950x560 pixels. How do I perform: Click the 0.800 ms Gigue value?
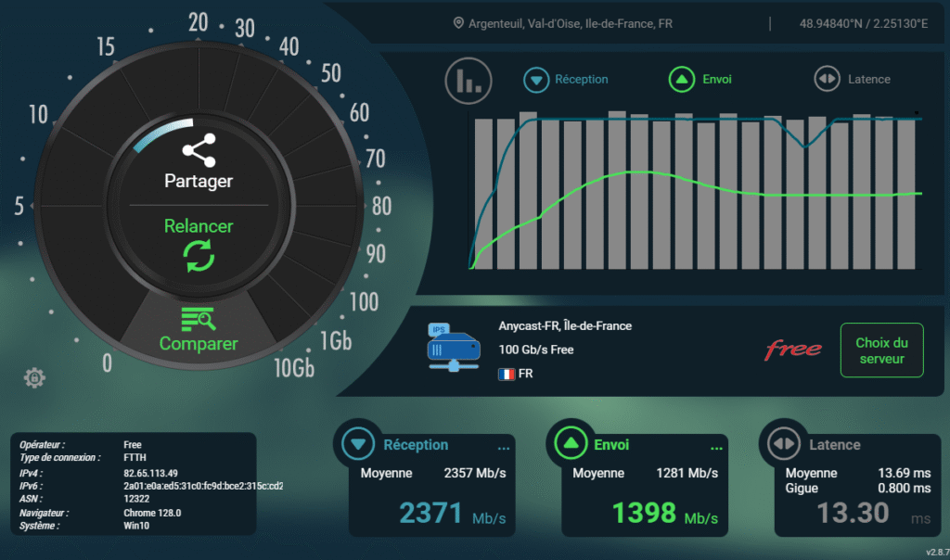904,489
